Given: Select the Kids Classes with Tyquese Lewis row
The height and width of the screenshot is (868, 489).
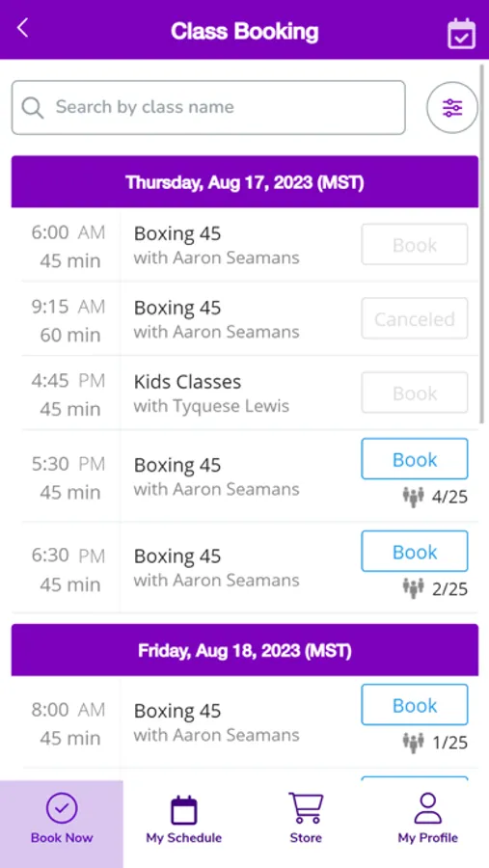Looking at the screenshot, I should (x=244, y=393).
